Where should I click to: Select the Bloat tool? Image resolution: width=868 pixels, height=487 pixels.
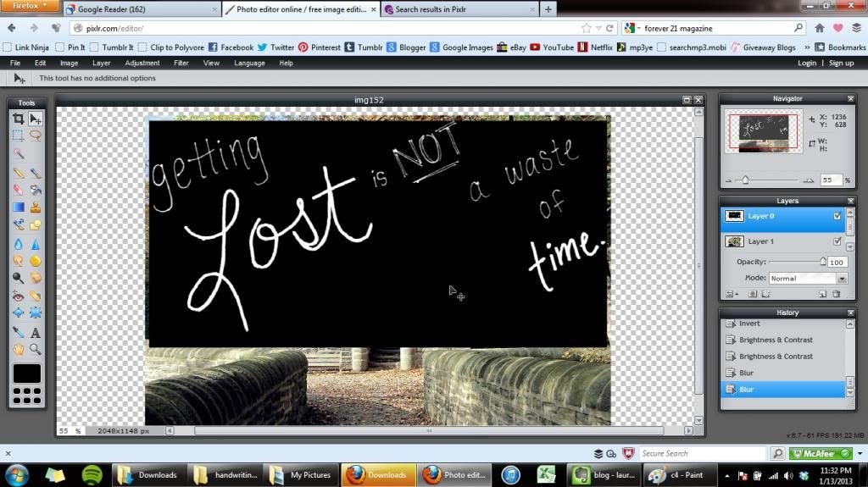19,313
